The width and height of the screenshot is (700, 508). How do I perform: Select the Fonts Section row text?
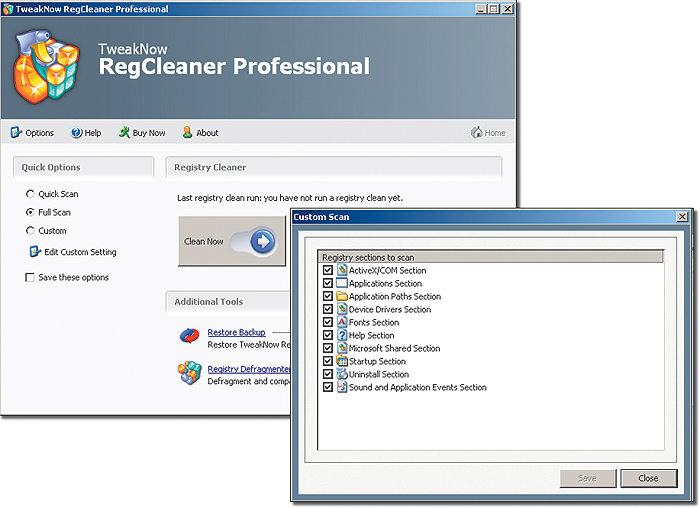tap(374, 322)
